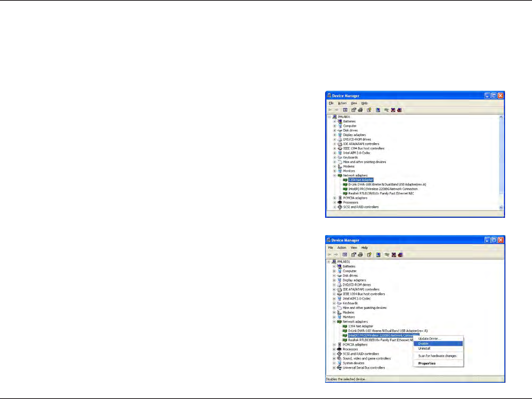Click the vertical scrollbar track in Device Manager
The image size is (532, 399).
501,162
